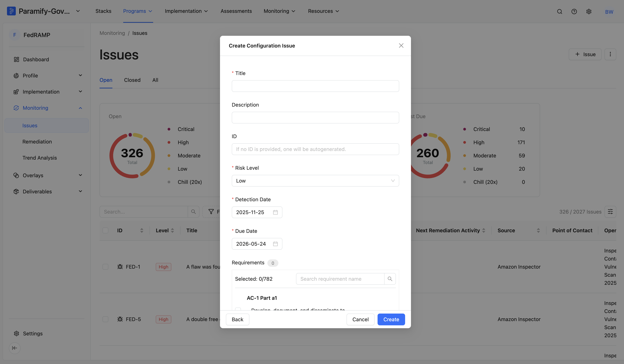Open the Monitoring top navigation menu

[x=279, y=11]
